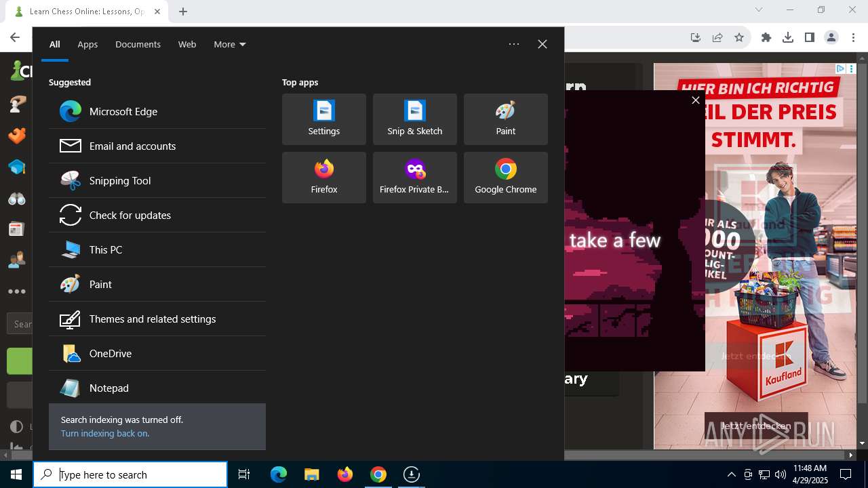
Task: Open the download app on taskbar
Action: pyautogui.click(x=412, y=474)
